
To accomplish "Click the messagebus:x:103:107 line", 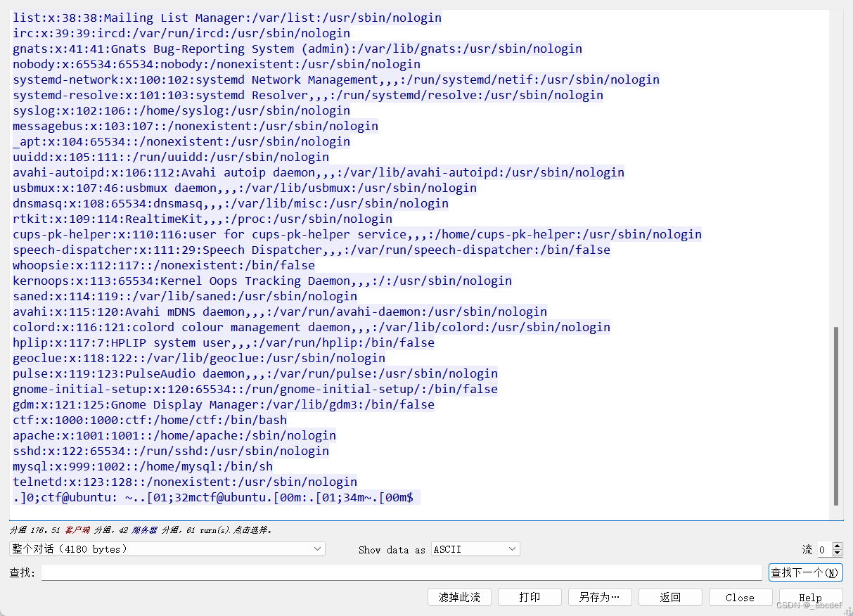I will (195, 126).
